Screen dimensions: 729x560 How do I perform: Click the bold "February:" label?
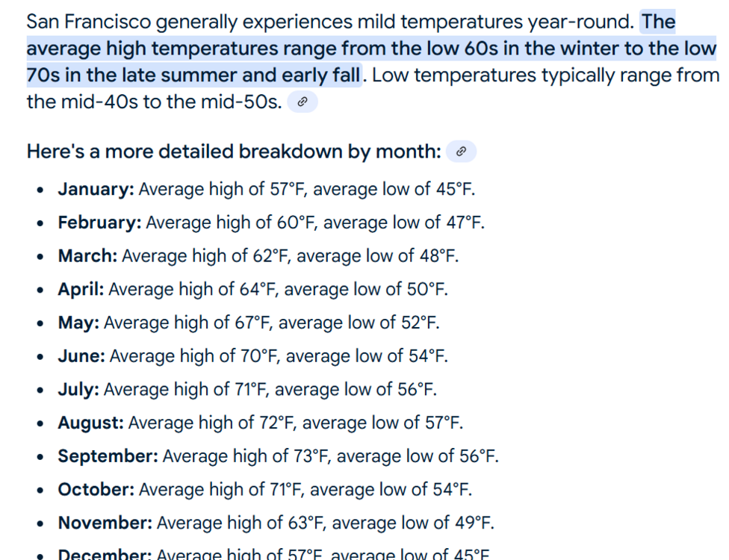99,223
